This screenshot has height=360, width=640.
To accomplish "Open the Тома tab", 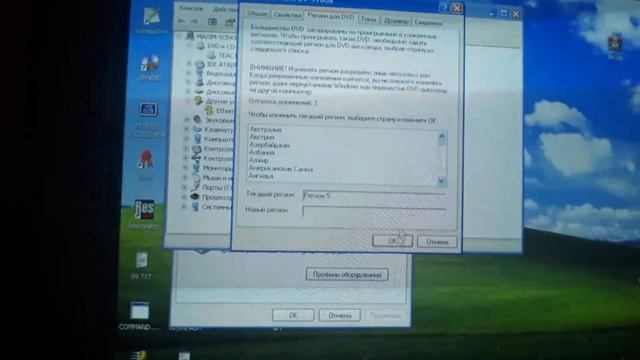I will click(368, 20).
